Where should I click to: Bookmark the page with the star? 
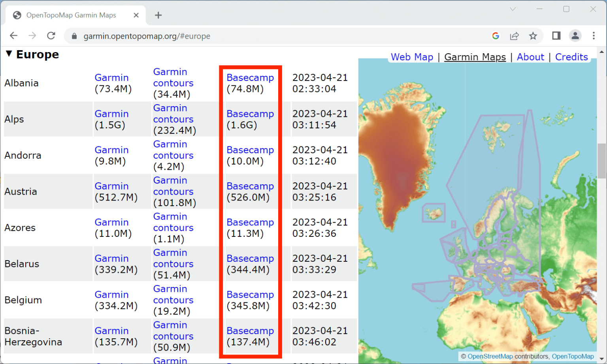(533, 36)
